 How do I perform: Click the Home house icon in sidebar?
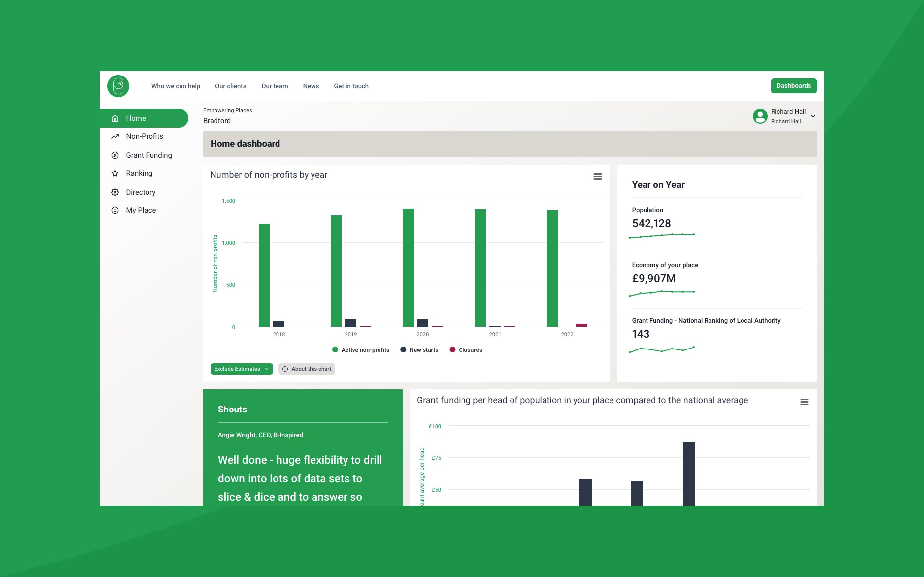115,118
